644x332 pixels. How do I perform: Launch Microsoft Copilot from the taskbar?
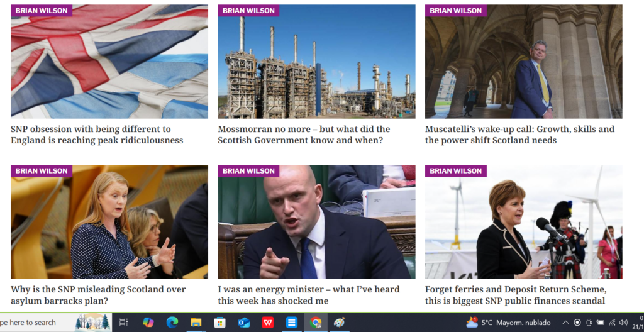(x=148, y=323)
